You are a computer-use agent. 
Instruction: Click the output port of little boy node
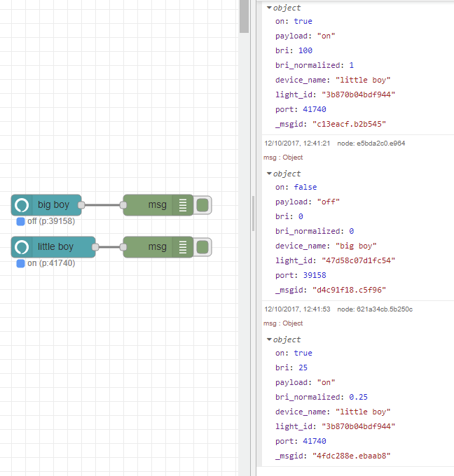[x=95, y=247]
